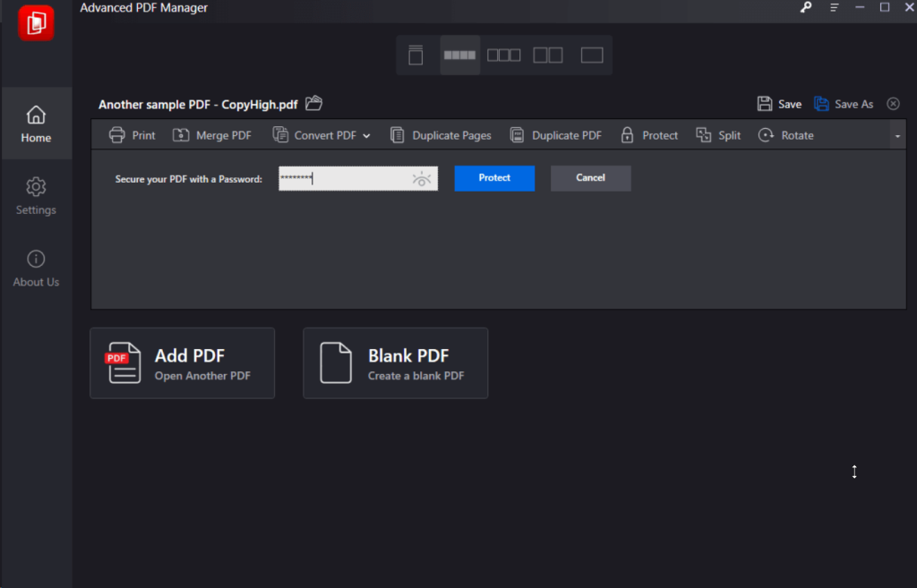This screenshot has width=917, height=588.
Task: Minimize the application window
Action: pyautogui.click(x=860, y=7)
